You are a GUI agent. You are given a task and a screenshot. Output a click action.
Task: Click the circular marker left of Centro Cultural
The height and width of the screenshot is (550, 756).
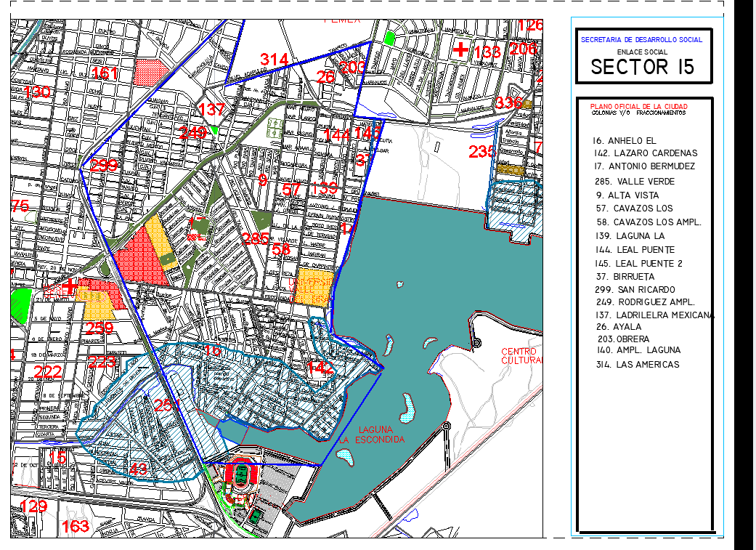coord(476,343)
